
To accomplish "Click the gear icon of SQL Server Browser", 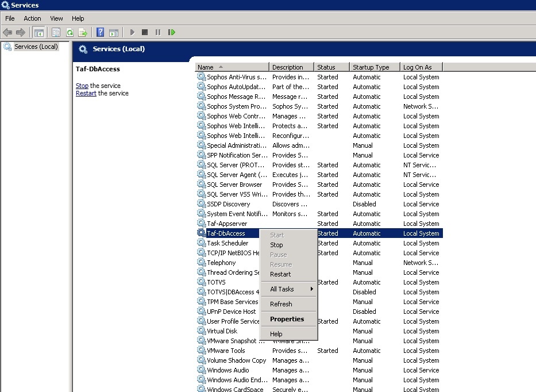I will click(x=201, y=184).
